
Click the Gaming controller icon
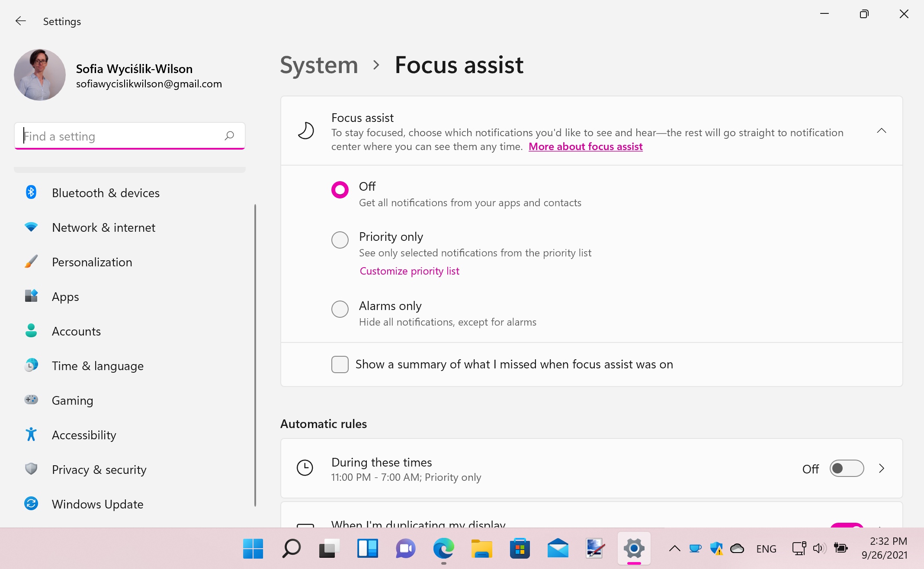[31, 400]
